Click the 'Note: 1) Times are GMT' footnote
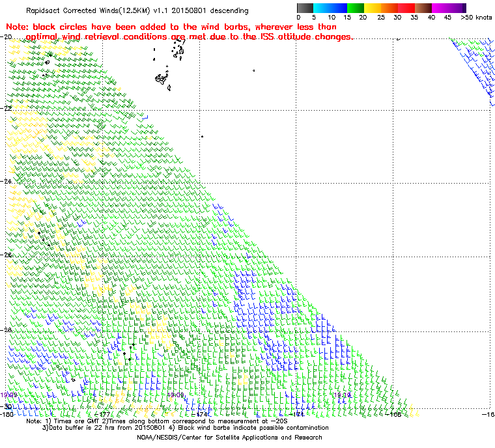The image size is (495, 448). 157,421
